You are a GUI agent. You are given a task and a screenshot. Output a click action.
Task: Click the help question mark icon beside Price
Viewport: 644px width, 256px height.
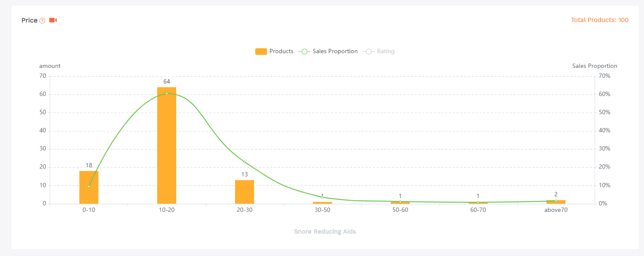pos(42,21)
